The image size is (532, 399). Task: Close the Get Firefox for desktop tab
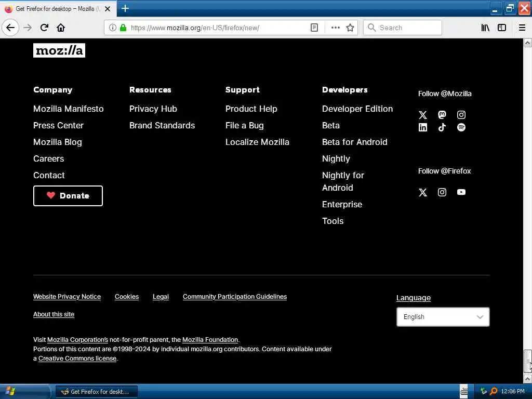(x=108, y=9)
